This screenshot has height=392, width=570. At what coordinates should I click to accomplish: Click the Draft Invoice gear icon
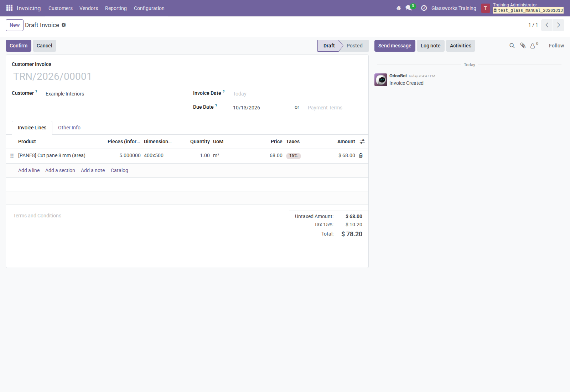click(64, 25)
